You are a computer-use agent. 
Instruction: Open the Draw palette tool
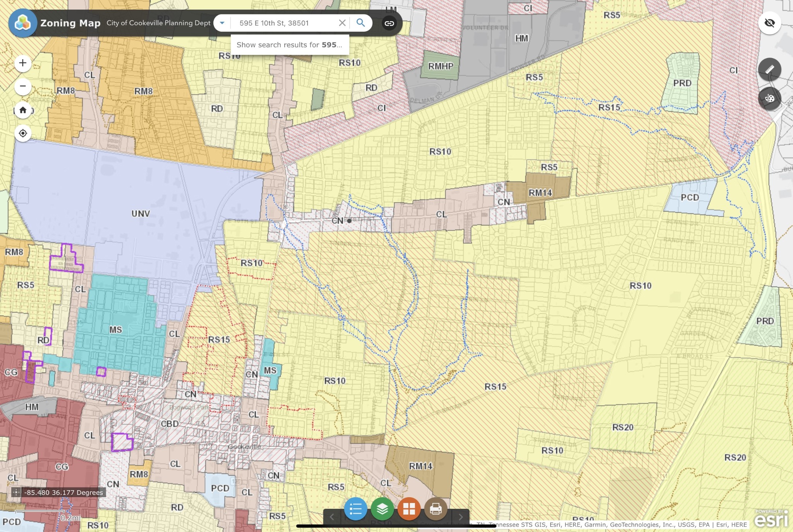tap(769, 98)
